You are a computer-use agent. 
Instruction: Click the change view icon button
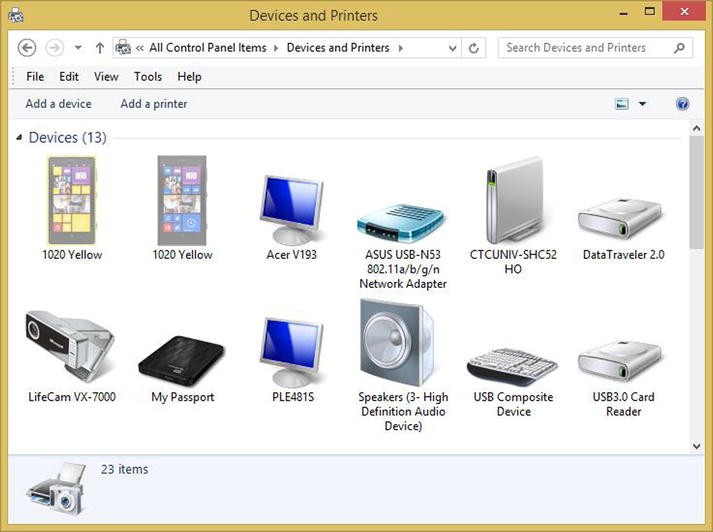(622, 104)
